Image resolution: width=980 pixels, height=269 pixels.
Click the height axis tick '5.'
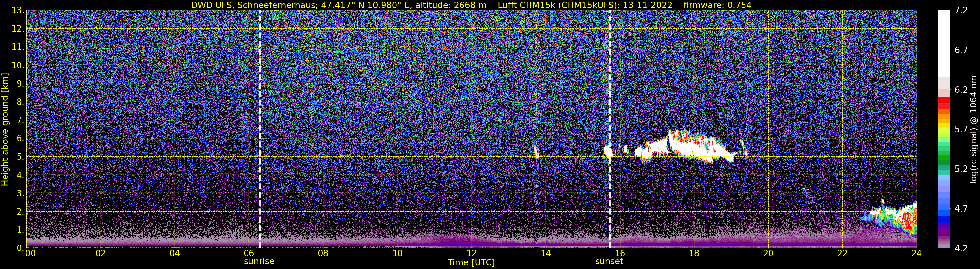coord(20,157)
